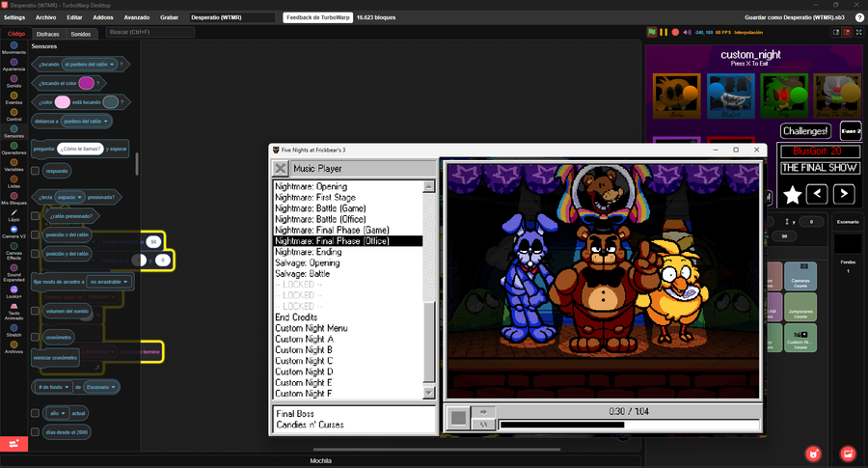
Task: Click the red stop button
Action: coord(675,32)
